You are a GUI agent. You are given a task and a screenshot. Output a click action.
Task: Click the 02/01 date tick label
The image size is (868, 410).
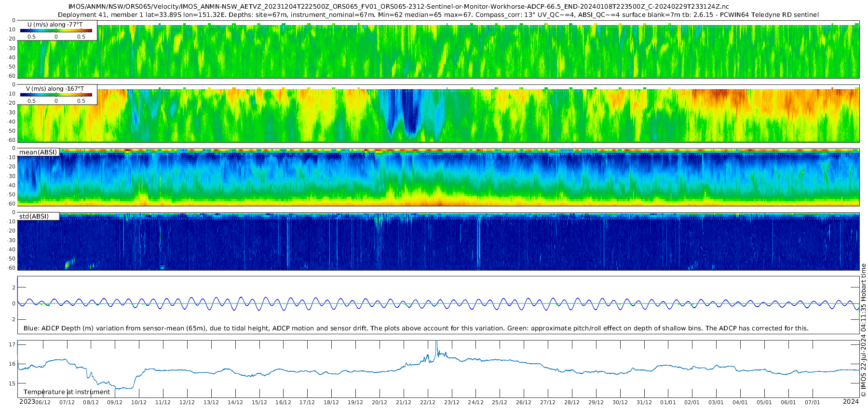[x=692, y=402]
